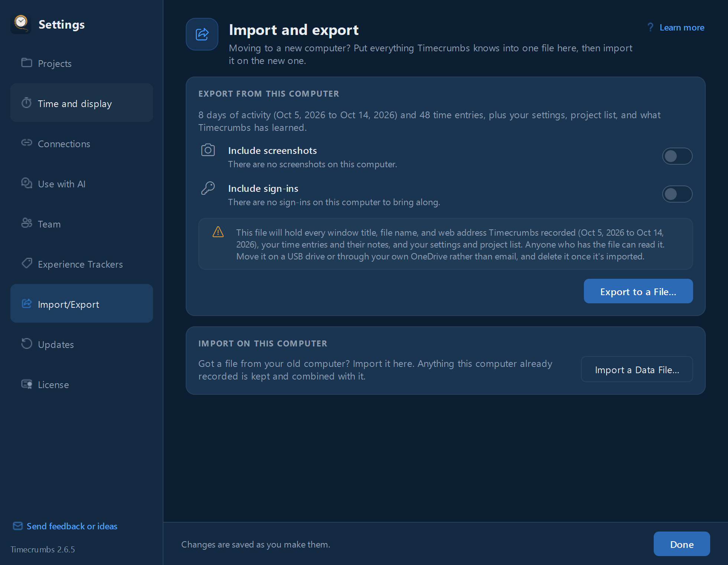Click the warning triangle icon
The image size is (728, 565).
pyautogui.click(x=218, y=232)
